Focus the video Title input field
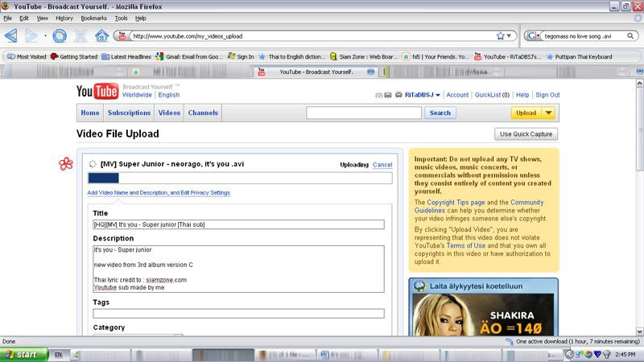The height and width of the screenshot is (362, 644). click(x=238, y=224)
